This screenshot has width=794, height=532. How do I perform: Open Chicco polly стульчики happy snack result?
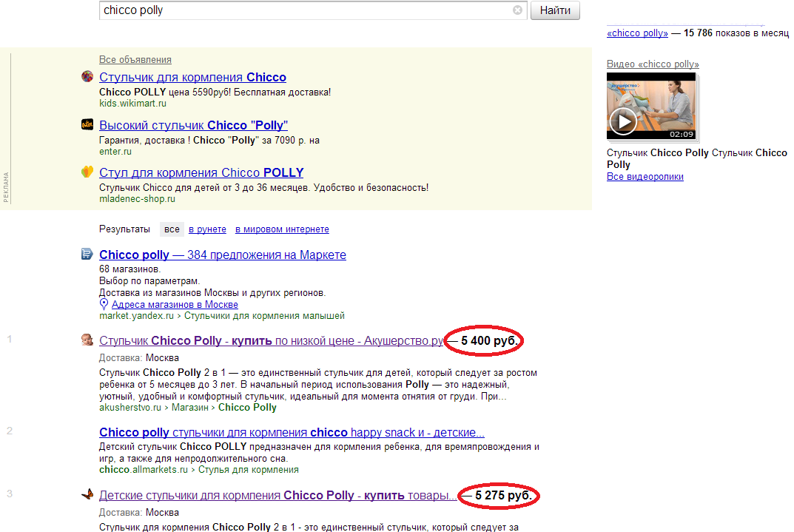coord(292,432)
